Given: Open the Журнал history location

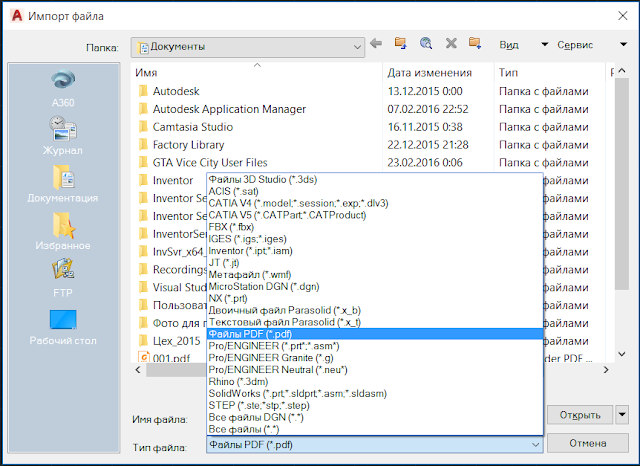Looking at the screenshot, I should (63, 135).
